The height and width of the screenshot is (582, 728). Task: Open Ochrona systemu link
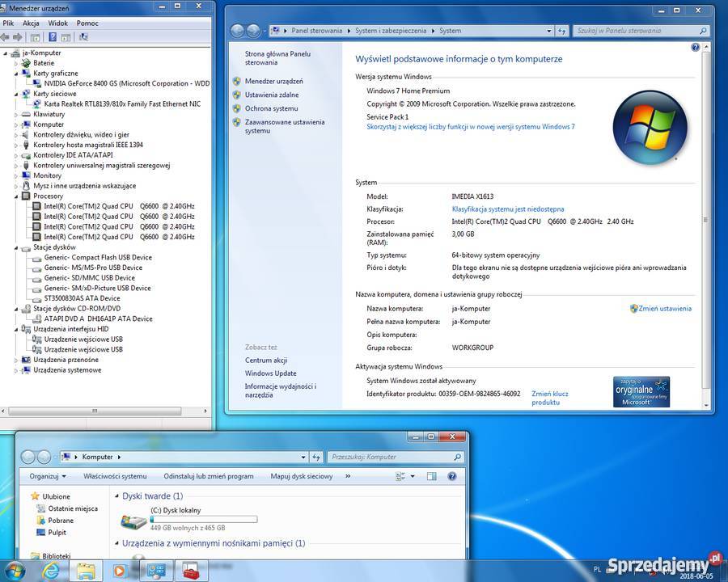tap(271, 108)
